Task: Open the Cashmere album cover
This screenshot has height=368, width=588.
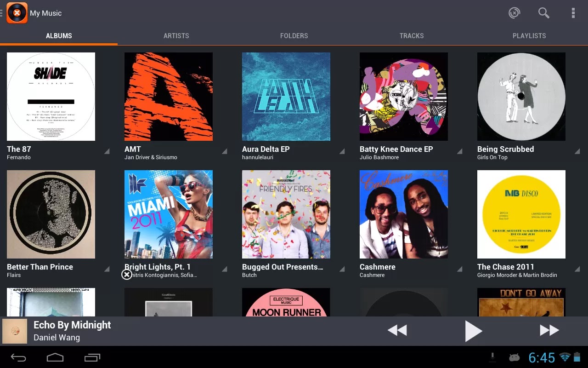Action: [x=404, y=214]
